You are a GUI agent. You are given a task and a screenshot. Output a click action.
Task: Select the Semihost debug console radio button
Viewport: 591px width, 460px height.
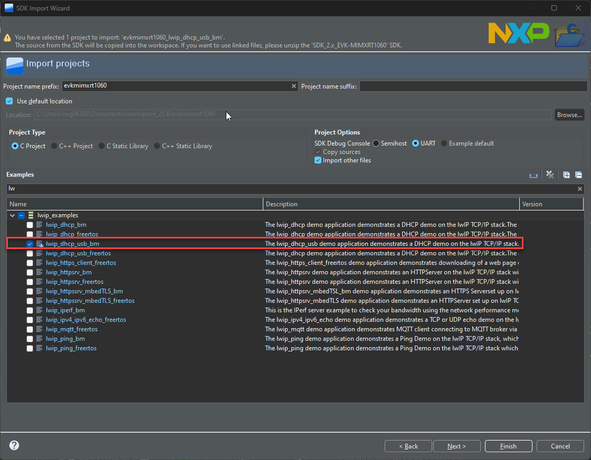[376, 143]
